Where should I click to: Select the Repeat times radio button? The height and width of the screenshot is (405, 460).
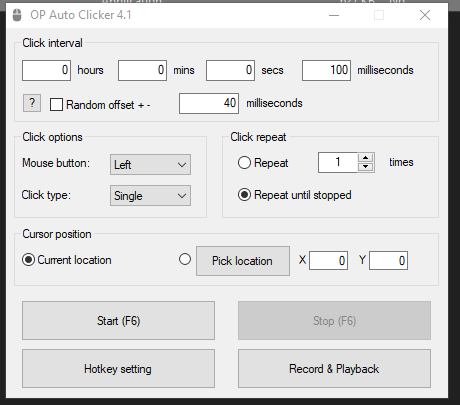[x=244, y=163]
